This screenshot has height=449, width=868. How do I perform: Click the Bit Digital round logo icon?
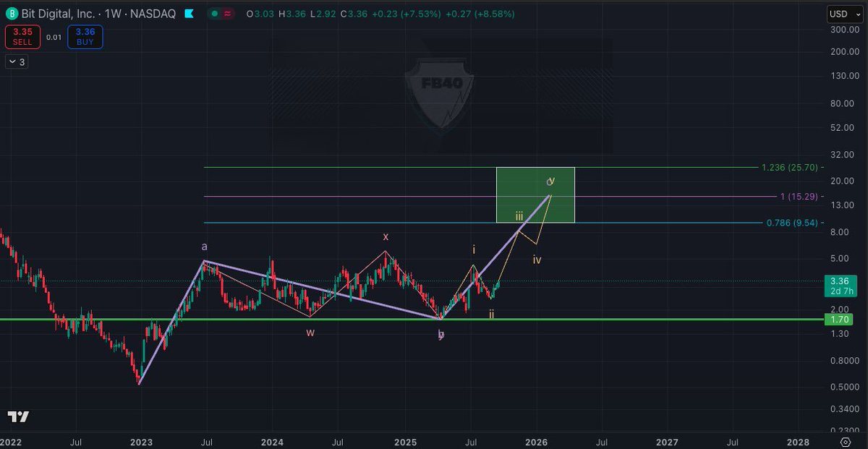point(12,14)
